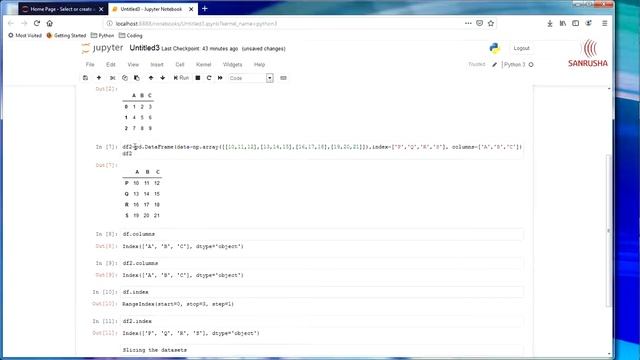The height and width of the screenshot is (360, 640).
Task: Open the File menu
Action: pos(90,64)
